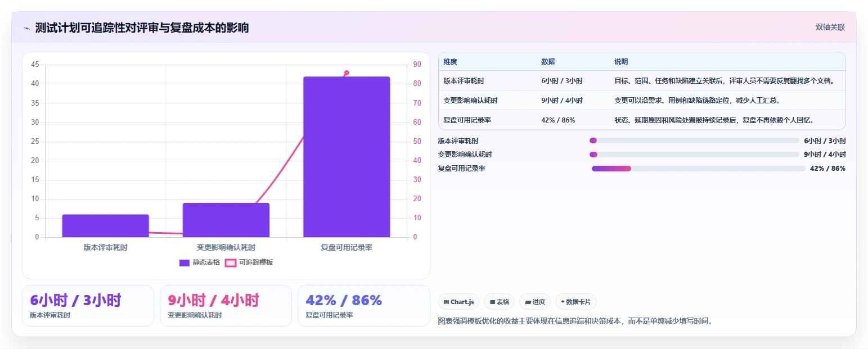
Task: Click the tall 复盘可用记录率 bar in chart
Action: (347, 157)
